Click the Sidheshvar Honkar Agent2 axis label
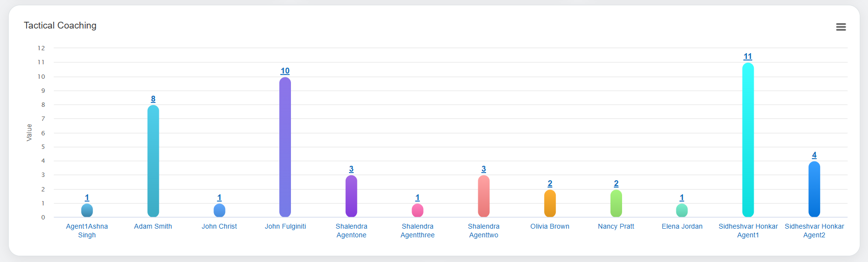The height and width of the screenshot is (262, 868). click(814, 231)
